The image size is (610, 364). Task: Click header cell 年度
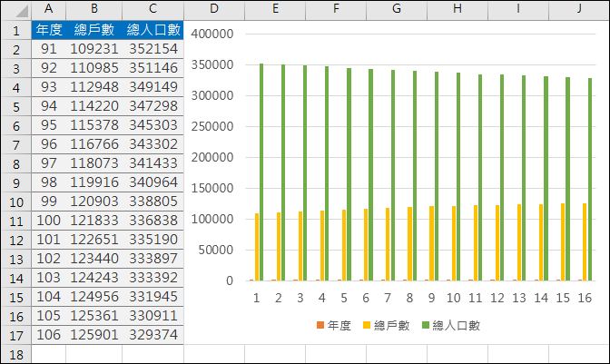[x=49, y=30]
